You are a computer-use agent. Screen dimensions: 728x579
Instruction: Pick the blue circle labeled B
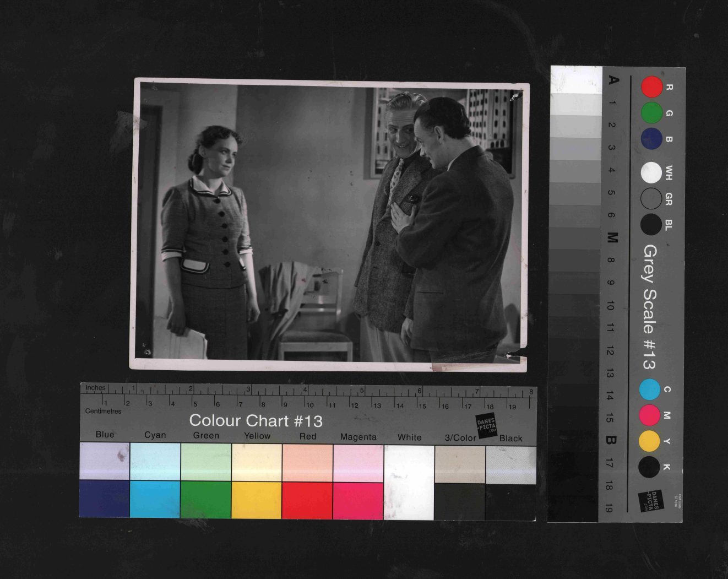tap(651, 139)
